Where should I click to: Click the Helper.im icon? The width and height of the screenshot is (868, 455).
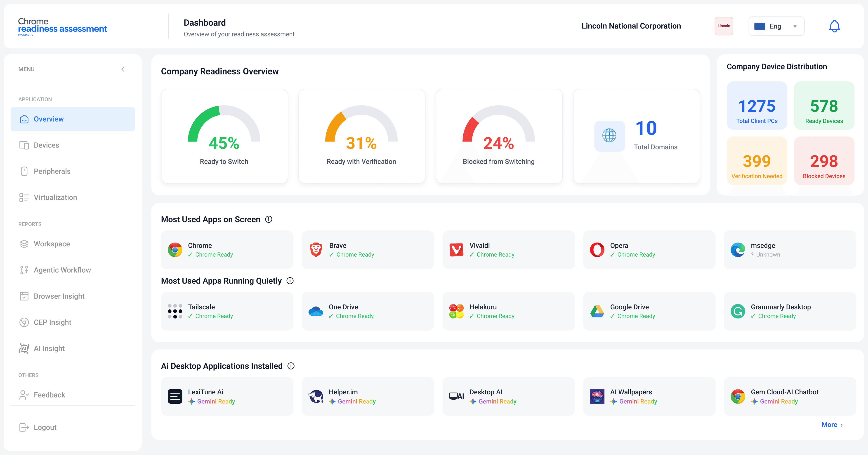coord(316,396)
